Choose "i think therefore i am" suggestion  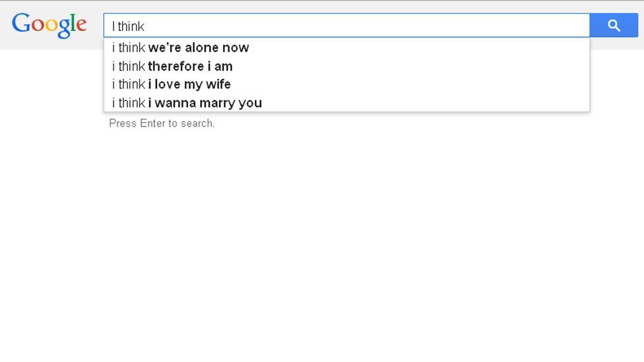(346, 66)
